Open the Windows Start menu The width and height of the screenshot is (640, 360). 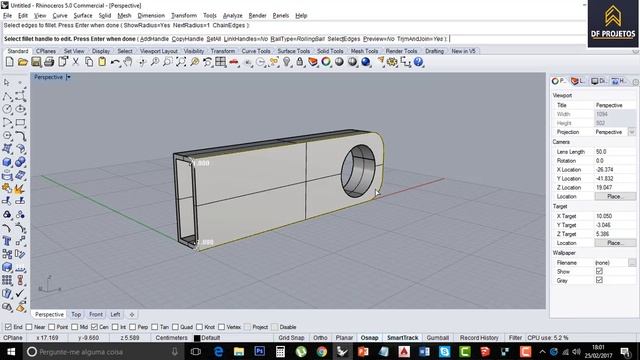tap(11, 352)
